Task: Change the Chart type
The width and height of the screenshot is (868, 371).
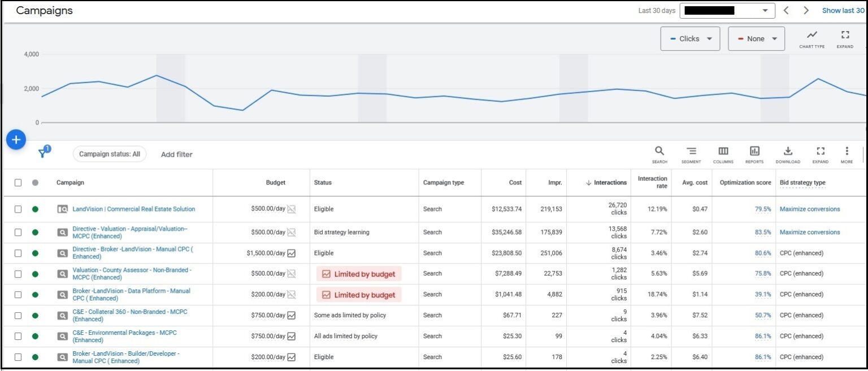Action: (x=811, y=38)
